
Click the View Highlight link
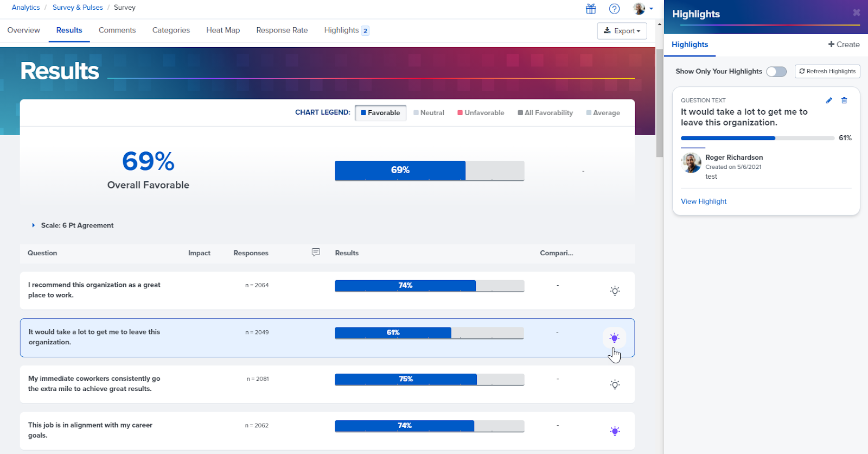(704, 201)
